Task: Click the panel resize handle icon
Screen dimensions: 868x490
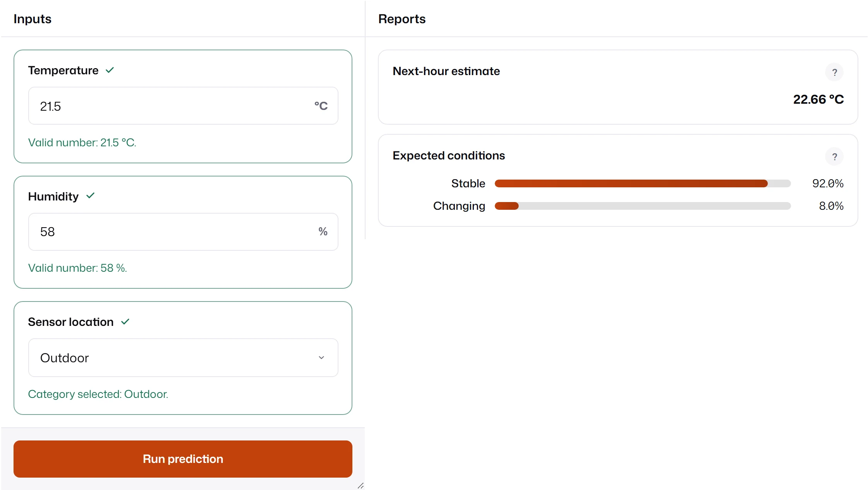Action: pyautogui.click(x=361, y=485)
